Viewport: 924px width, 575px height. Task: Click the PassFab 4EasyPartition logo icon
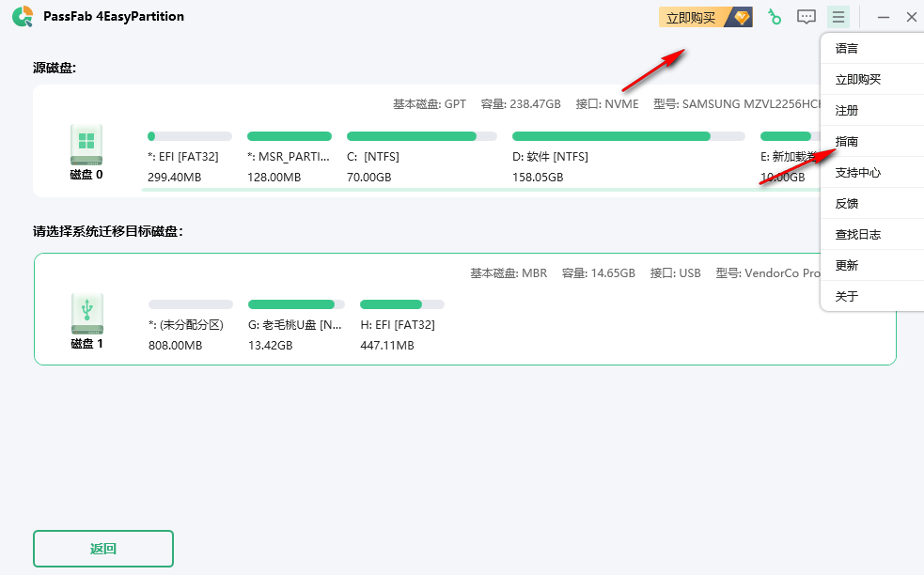click(23, 17)
